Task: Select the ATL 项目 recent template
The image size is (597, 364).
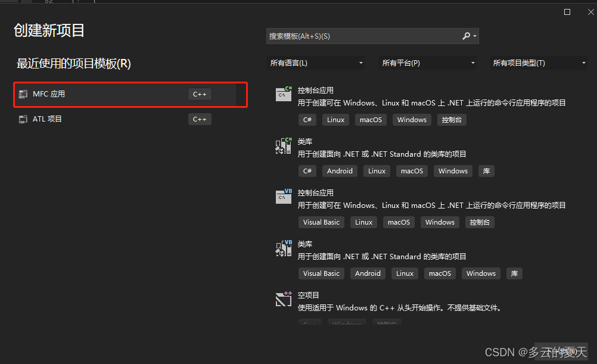Action: tap(130, 119)
